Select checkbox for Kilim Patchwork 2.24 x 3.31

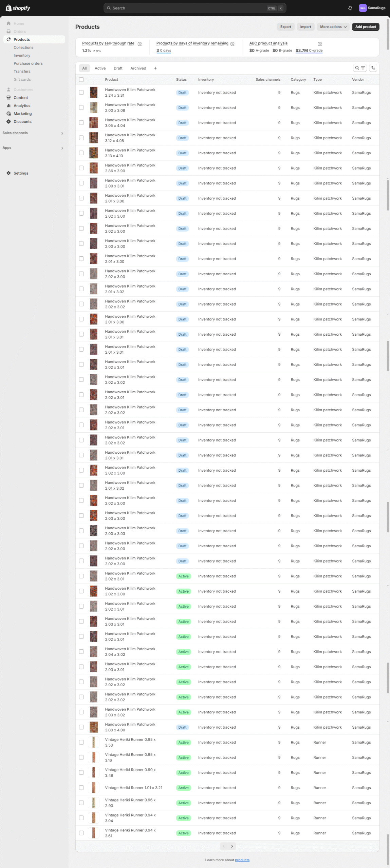coord(81,93)
